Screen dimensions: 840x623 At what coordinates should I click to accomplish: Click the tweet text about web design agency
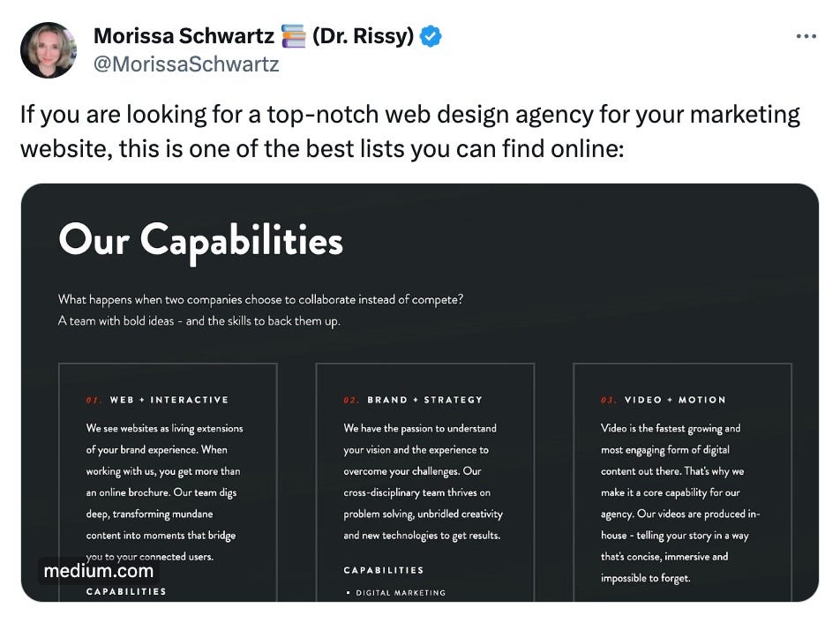click(x=410, y=131)
